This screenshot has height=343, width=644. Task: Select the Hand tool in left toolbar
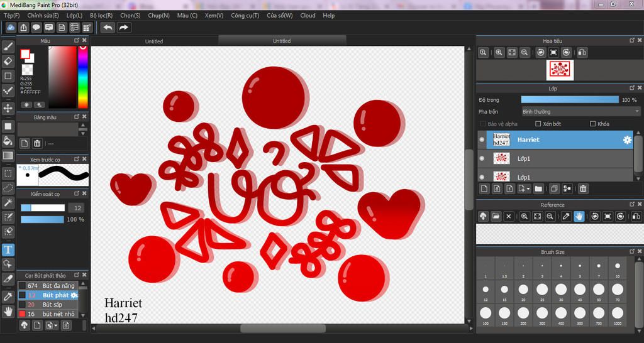click(8, 311)
